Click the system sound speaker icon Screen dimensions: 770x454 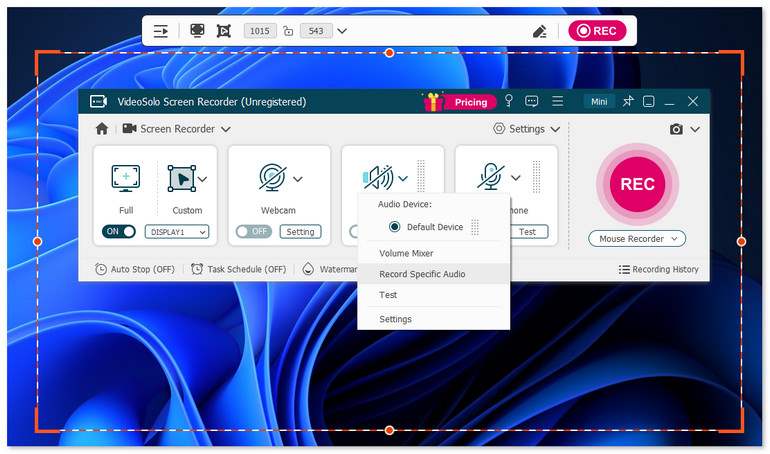click(378, 178)
